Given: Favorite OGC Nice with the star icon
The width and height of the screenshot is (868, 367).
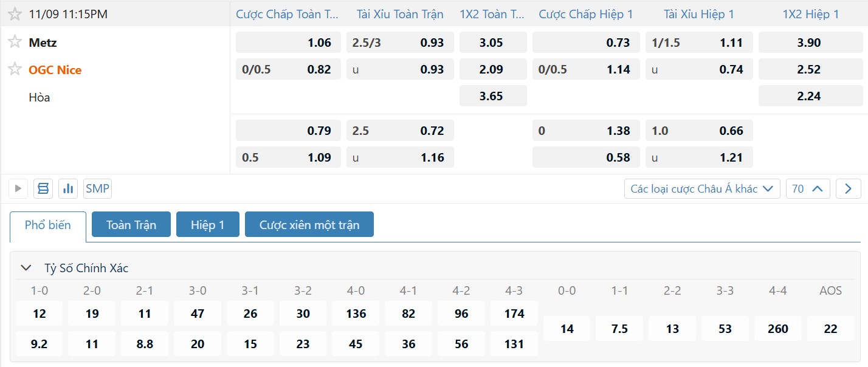Looking at the screenshot, I should (15, 69).
